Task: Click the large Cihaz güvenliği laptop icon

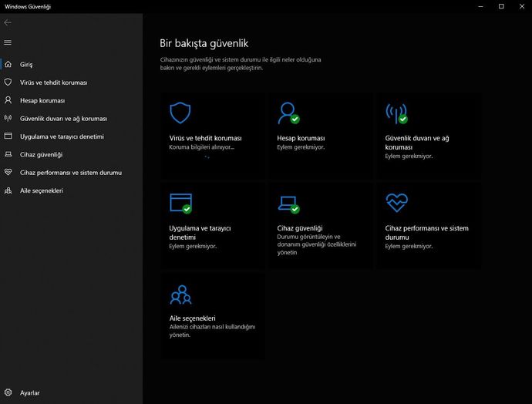Action: tap(288, 204)
